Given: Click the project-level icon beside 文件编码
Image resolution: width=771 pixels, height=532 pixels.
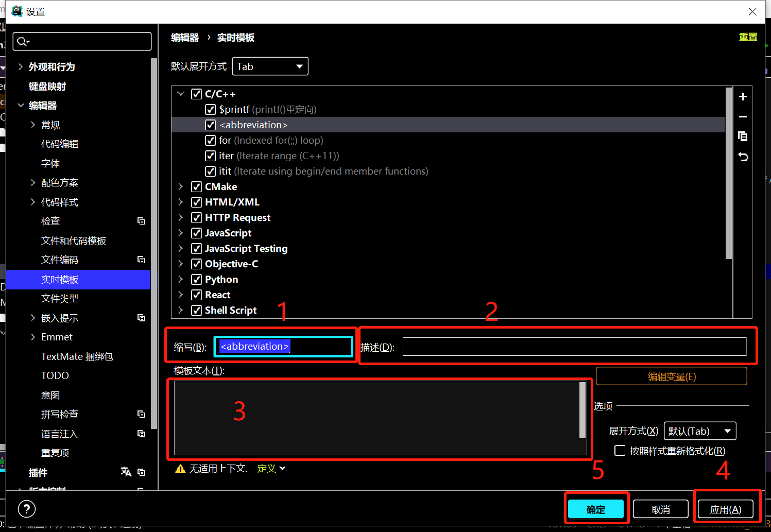Looking at the screenshot, I should coord(141,260).
